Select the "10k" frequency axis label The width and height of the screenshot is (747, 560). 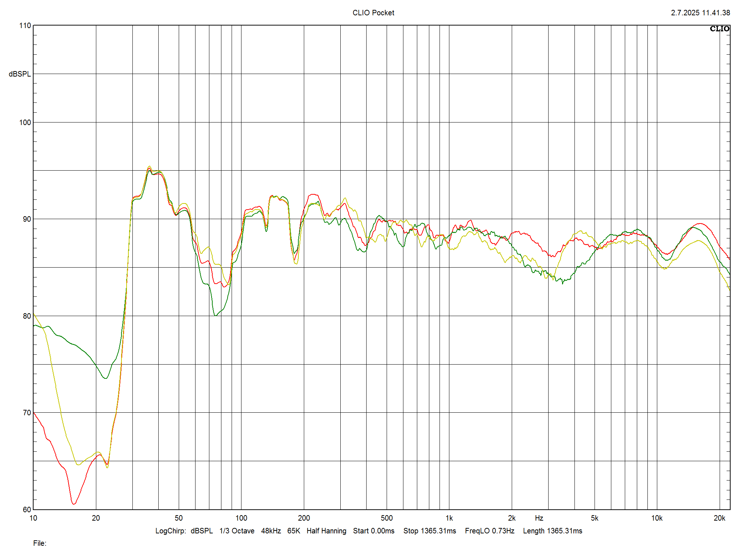(x=657, y=518)
